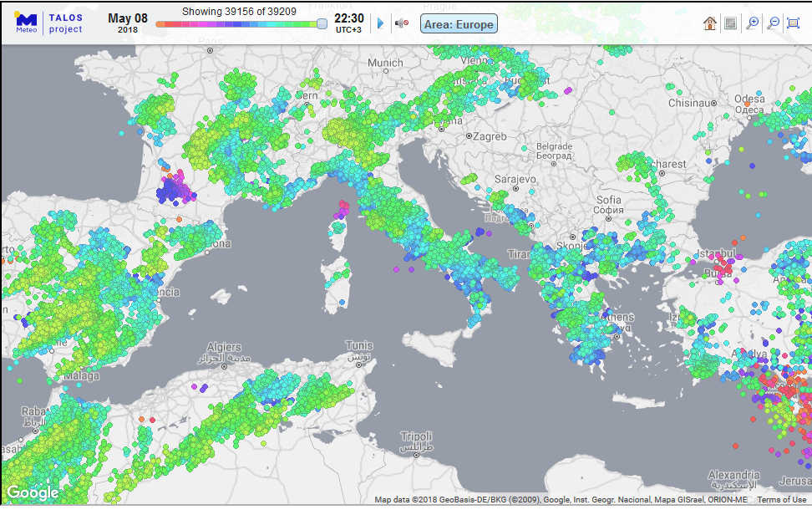
Task: Click the Málaga city label
Action: [x=82, y=375]
